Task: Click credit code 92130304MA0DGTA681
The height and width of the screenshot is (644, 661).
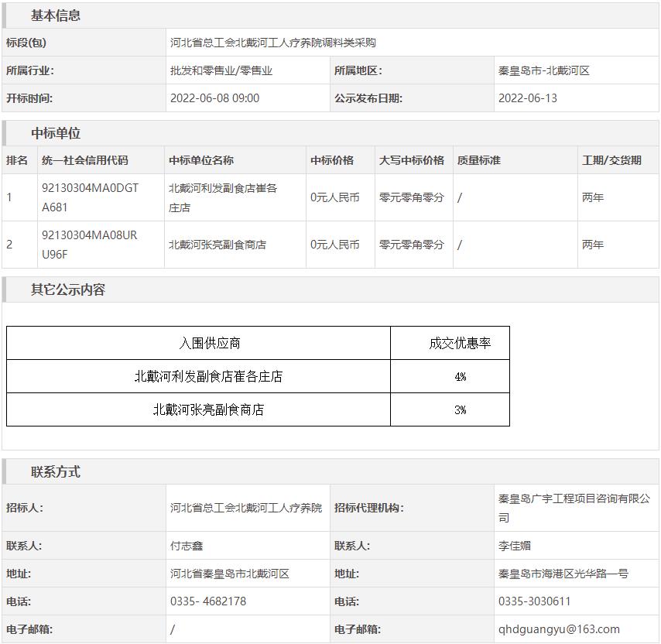Action: (x=90, y=197)
